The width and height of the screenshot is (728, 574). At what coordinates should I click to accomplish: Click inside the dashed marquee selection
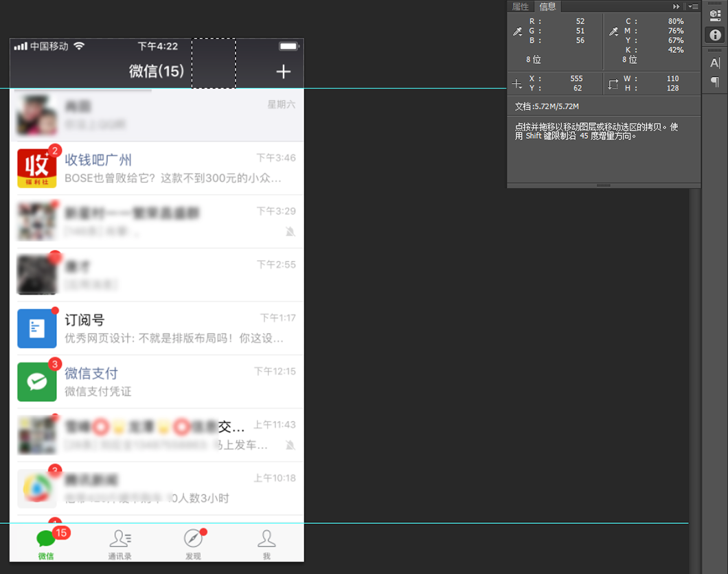[214, 63]
